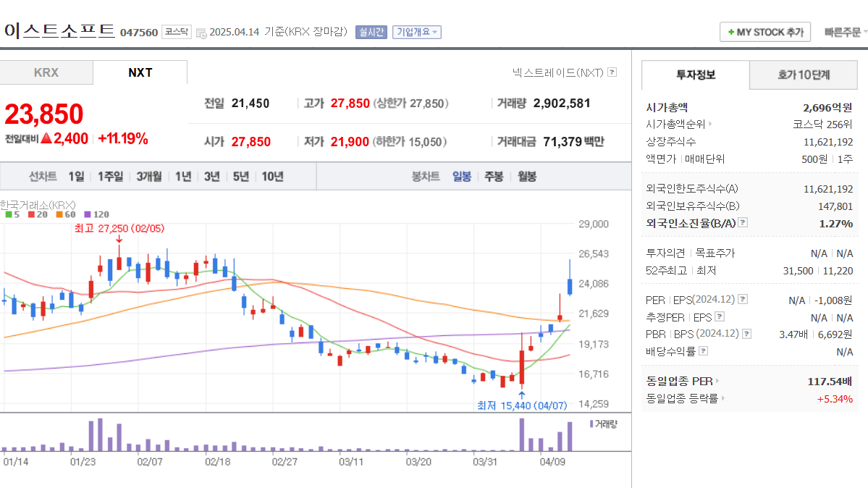Image resolution: width=868 pixels, height=488 pixels.
Task: Click the purple 120-day moving average legend swatch
Action: 88,214
